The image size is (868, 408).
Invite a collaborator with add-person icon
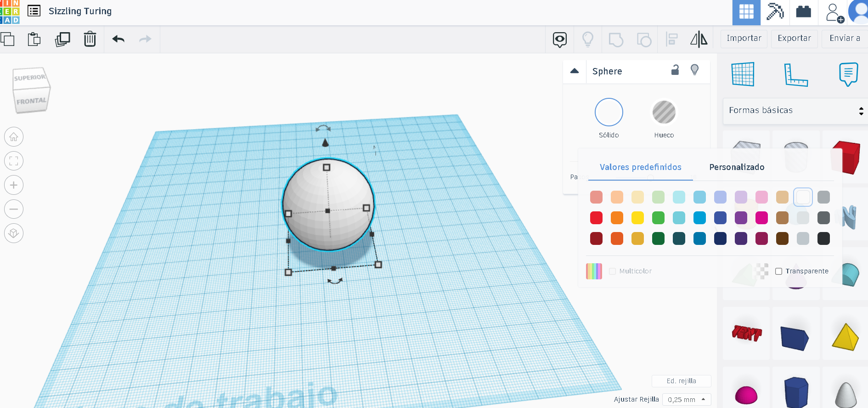click(834, 13)
